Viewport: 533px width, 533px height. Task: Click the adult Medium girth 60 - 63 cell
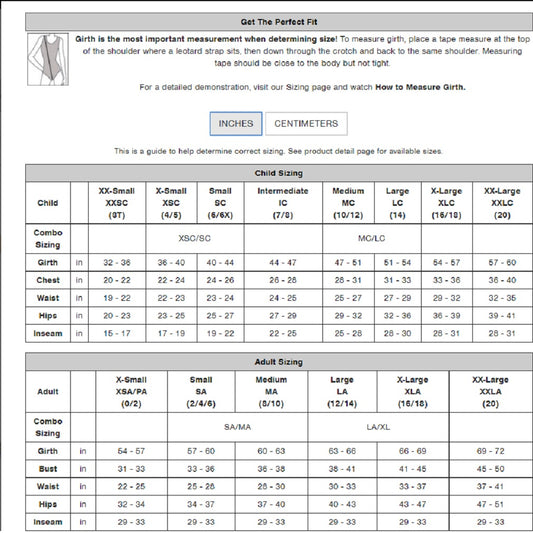point(271,451)
